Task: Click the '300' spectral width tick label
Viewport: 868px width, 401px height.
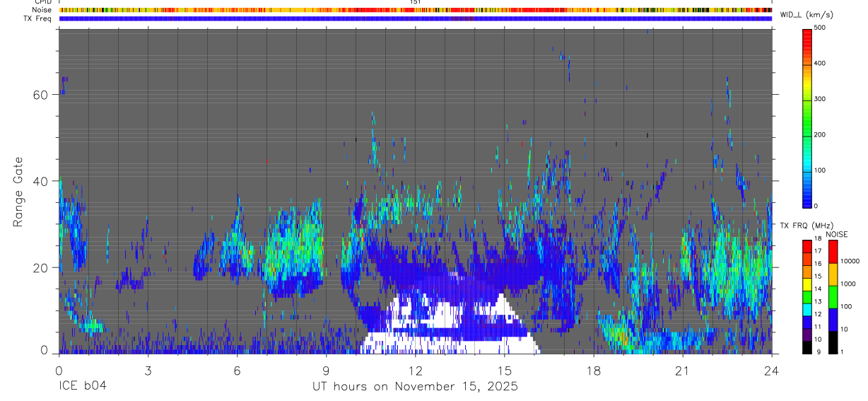Action: [x=821, y=99]
